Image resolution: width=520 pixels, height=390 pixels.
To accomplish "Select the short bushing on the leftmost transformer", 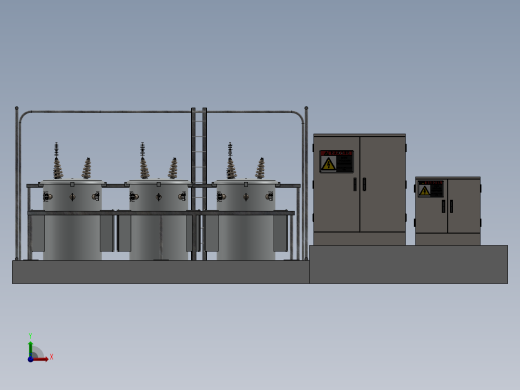I will point(87,168).
